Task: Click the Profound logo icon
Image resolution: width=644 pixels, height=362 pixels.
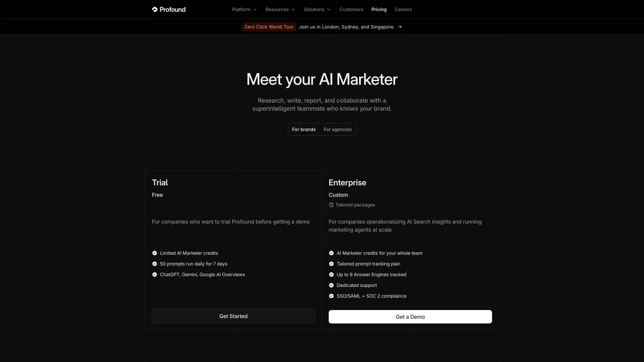Action: point(155,9)
